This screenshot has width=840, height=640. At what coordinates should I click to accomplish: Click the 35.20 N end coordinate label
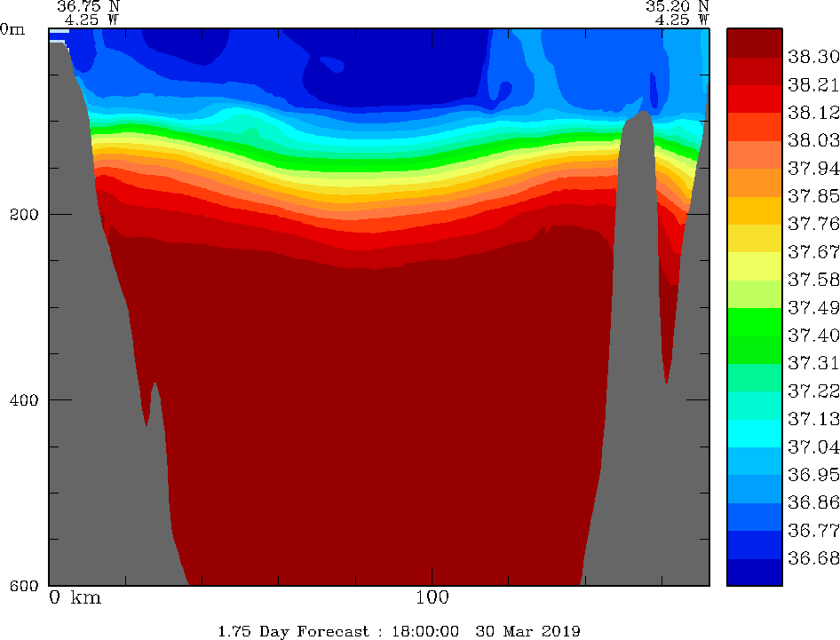point(677,5)
